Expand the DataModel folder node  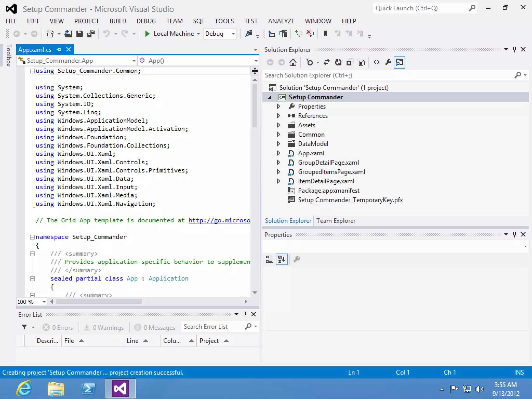(x=278, y=144)
